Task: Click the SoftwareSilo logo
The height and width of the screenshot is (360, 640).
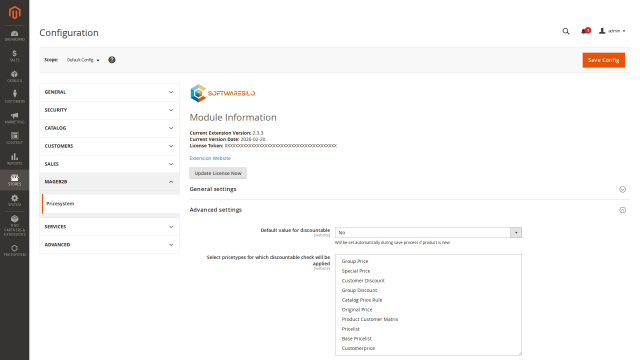Action: (222, 93)
